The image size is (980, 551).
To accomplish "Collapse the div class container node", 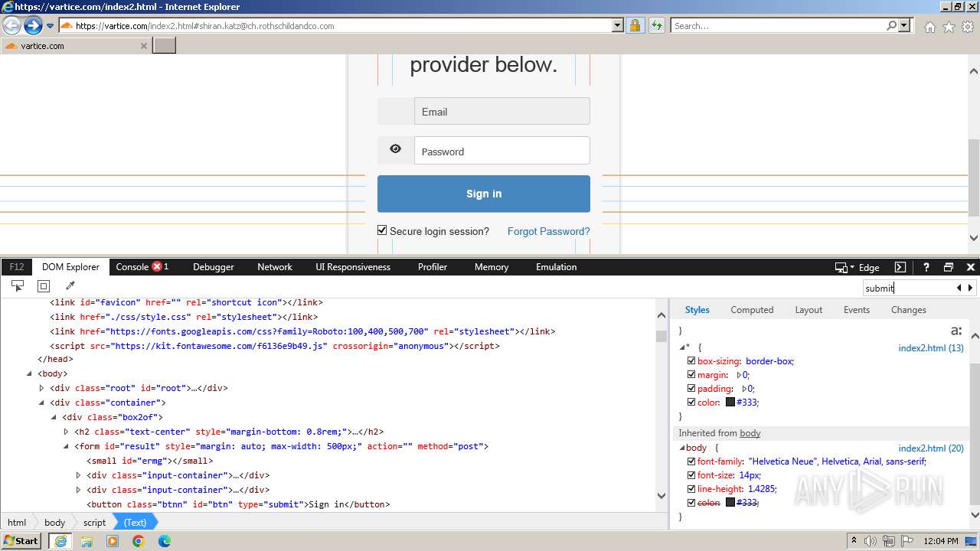I will (42, 403).
